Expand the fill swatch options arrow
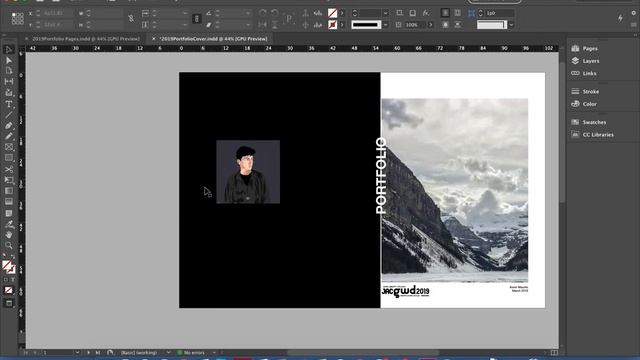Viewport: 640px width, 360px height. click(x=342, y=13)
